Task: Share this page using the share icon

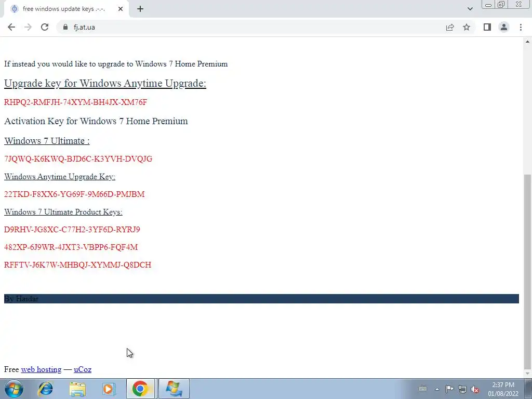Action: coord(450,27)
